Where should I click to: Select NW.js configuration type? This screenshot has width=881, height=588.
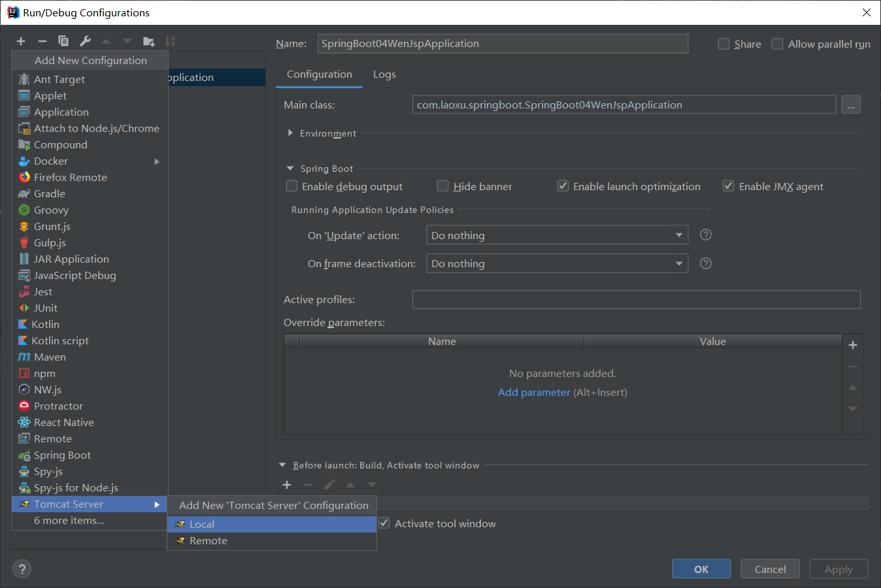pyautogui.click(x=90, y=389)
